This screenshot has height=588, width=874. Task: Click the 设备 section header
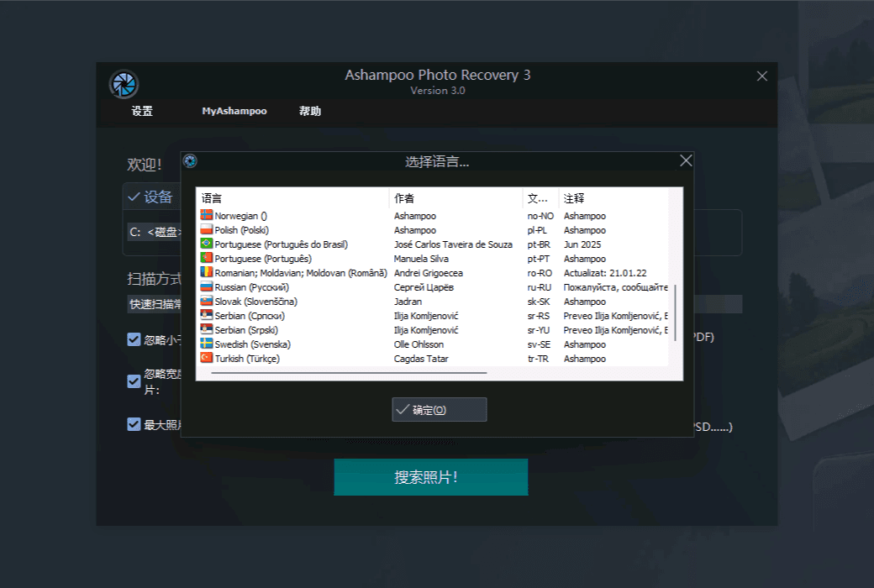pyautogui.click(x=150, y=197)
